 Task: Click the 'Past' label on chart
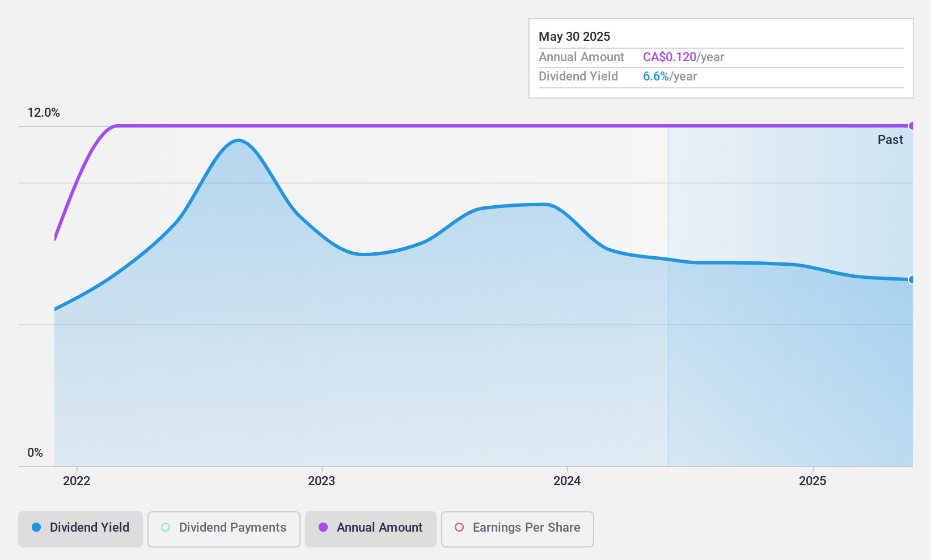click(890, 140)
